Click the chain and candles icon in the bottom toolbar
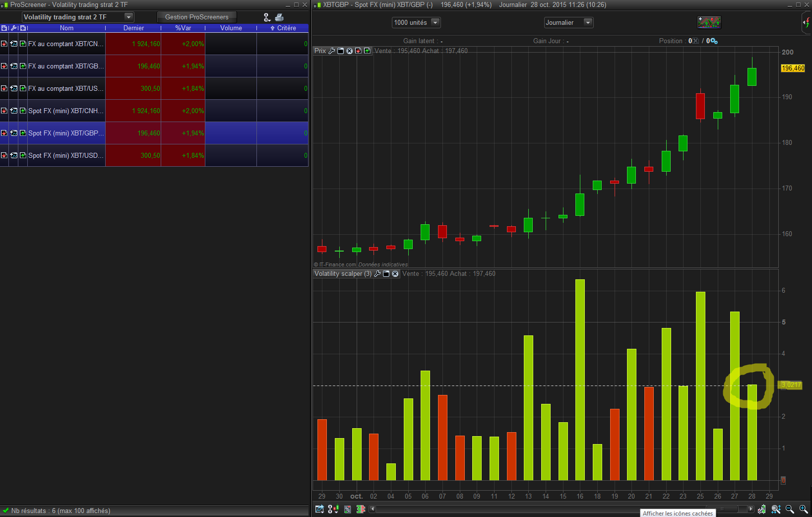 coord(333,509)
